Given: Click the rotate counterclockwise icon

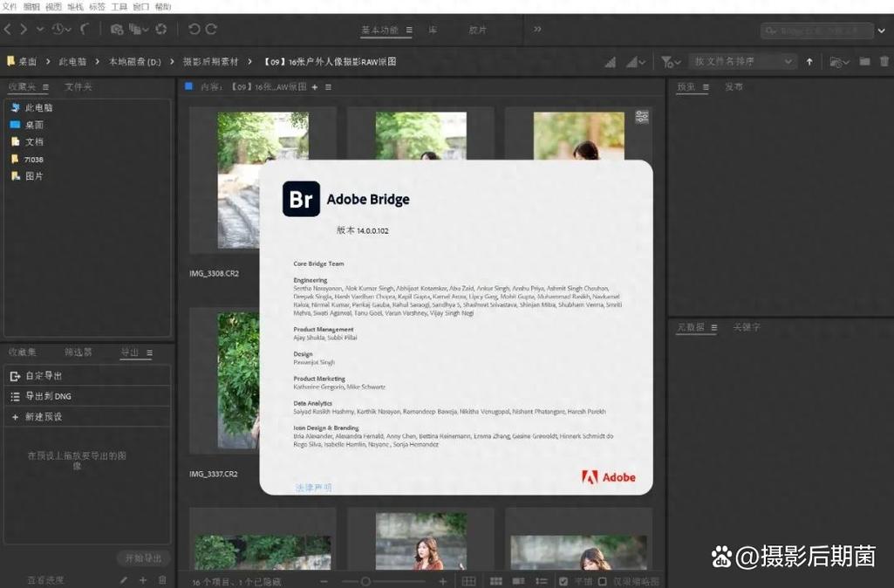Looking at the screenshot, I should (x=194, y=30).
